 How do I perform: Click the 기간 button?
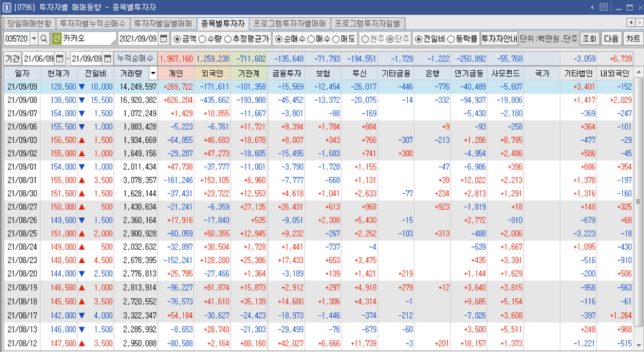pos(13,58)
